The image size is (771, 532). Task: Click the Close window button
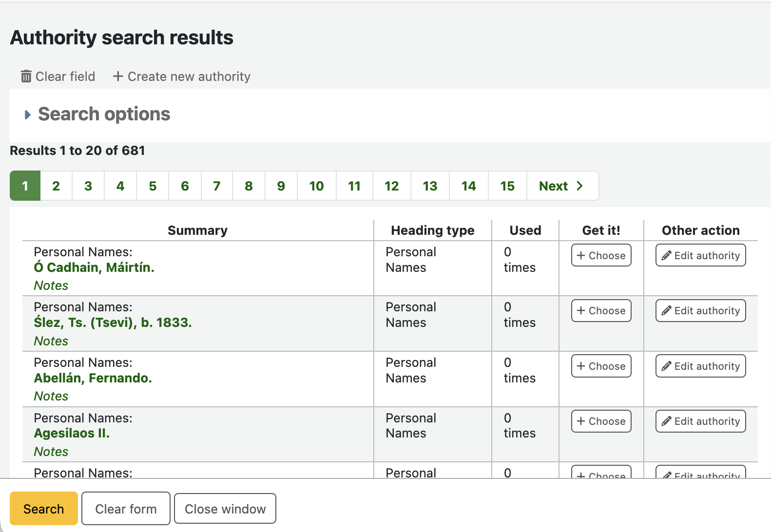click(225, 509)
